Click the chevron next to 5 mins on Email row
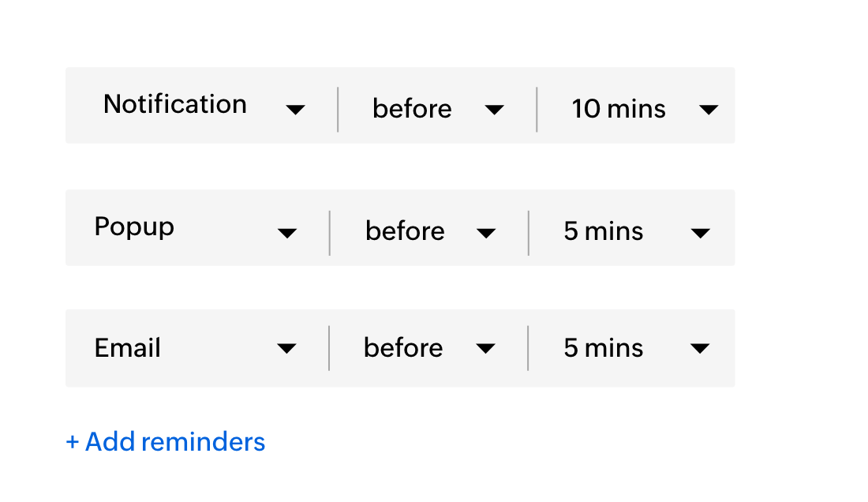 click(x=701, y=348)
